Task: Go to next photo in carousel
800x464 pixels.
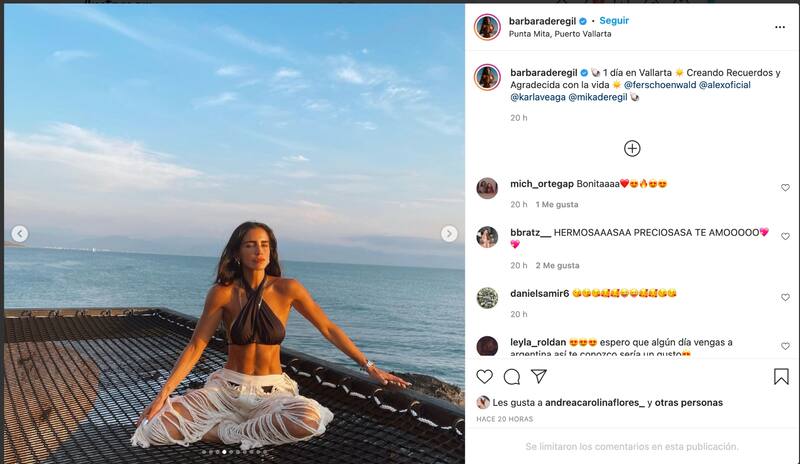Action: pyautogui.click(x=449, y=234)
